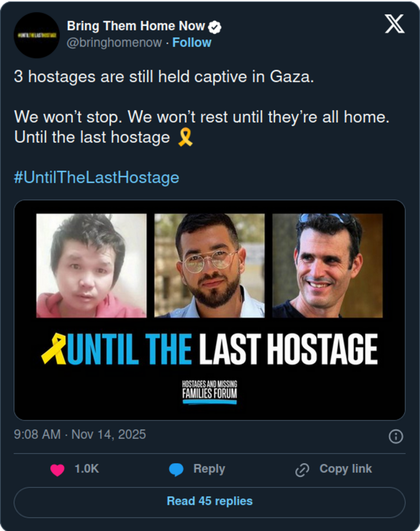Viewport: 420px width, 531px height.
Task: Like the post with the heart icon
Action: (x=57, y=470)
